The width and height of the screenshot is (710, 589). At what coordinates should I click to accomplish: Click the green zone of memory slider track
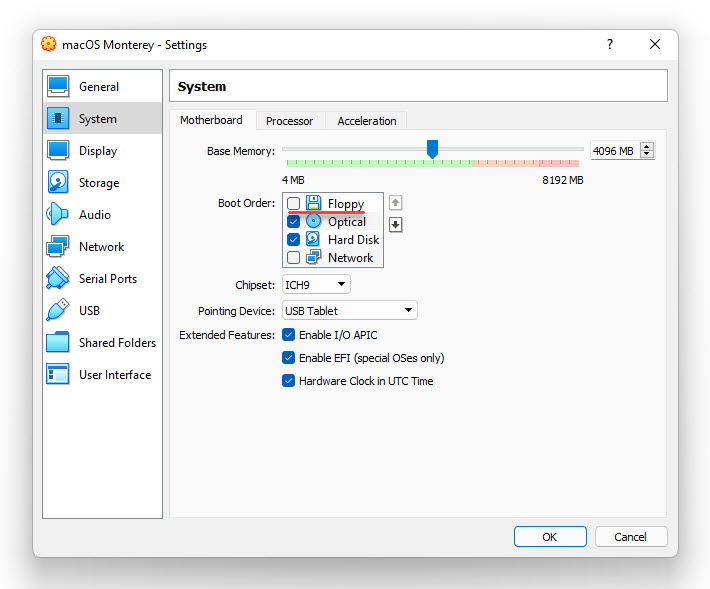click(379, 163)
